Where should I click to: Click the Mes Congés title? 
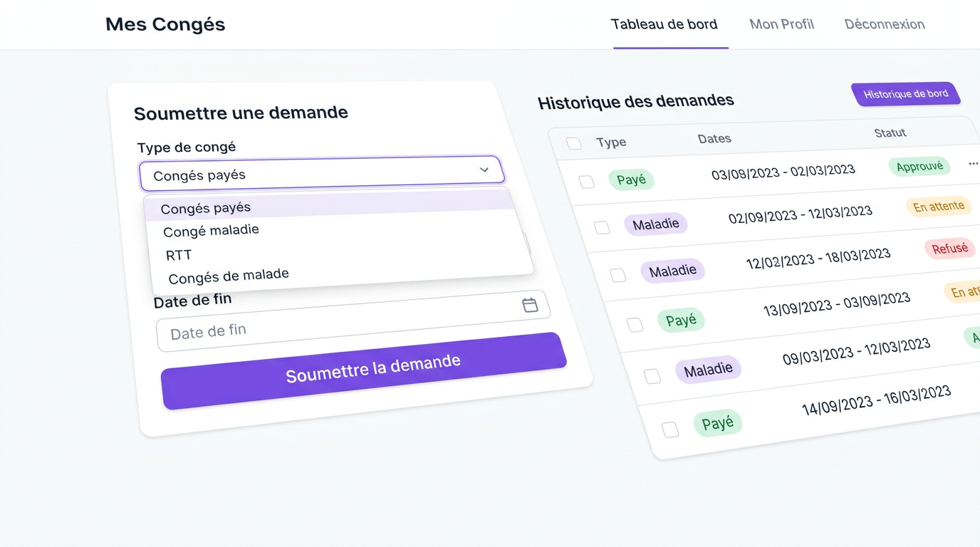point(165,24)
